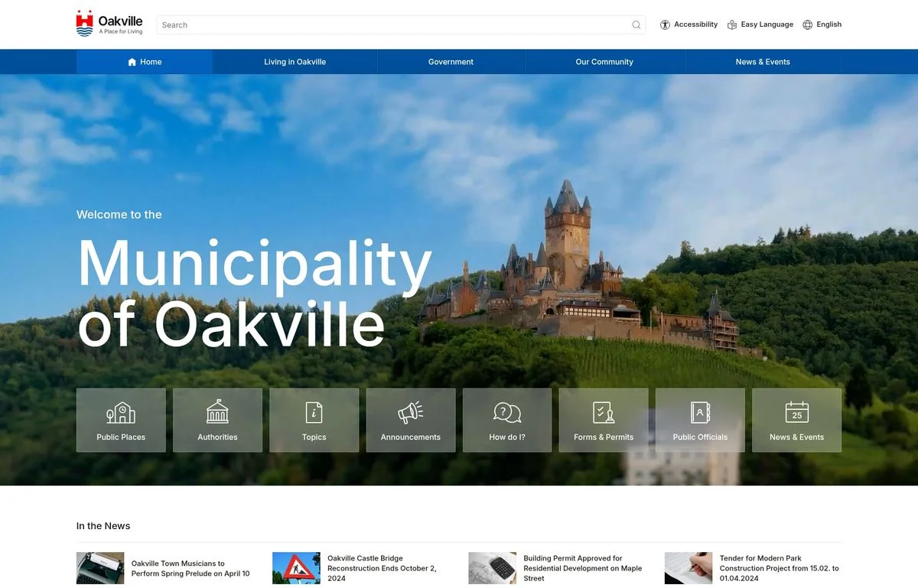The width and height of the screenshot is (918, 588).
Task: Click the magnifying glass search icon
Action: [636, 25]
